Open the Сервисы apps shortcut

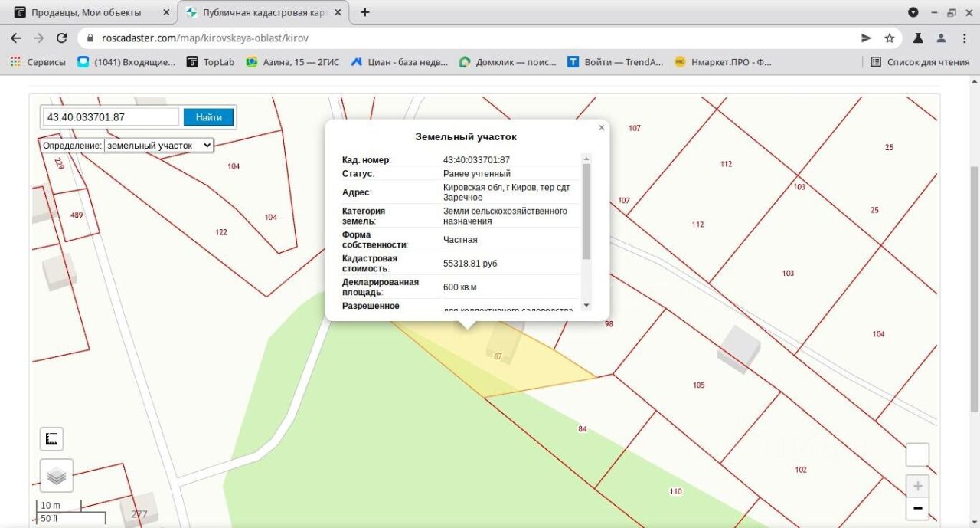pyautogui.click(x=38, y=62)
